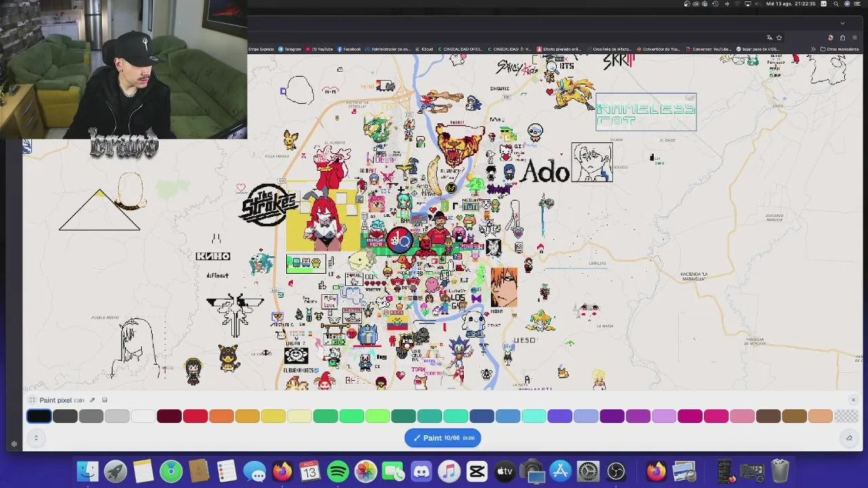Open the Photos app in the dock

click(x=366, y=471)
